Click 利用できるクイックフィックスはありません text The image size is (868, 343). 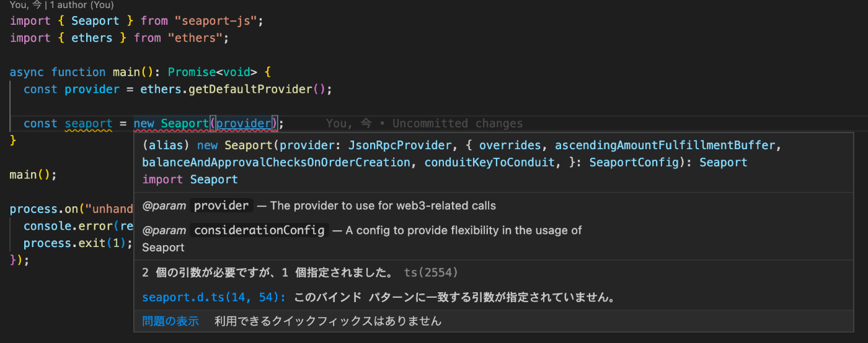328,321
